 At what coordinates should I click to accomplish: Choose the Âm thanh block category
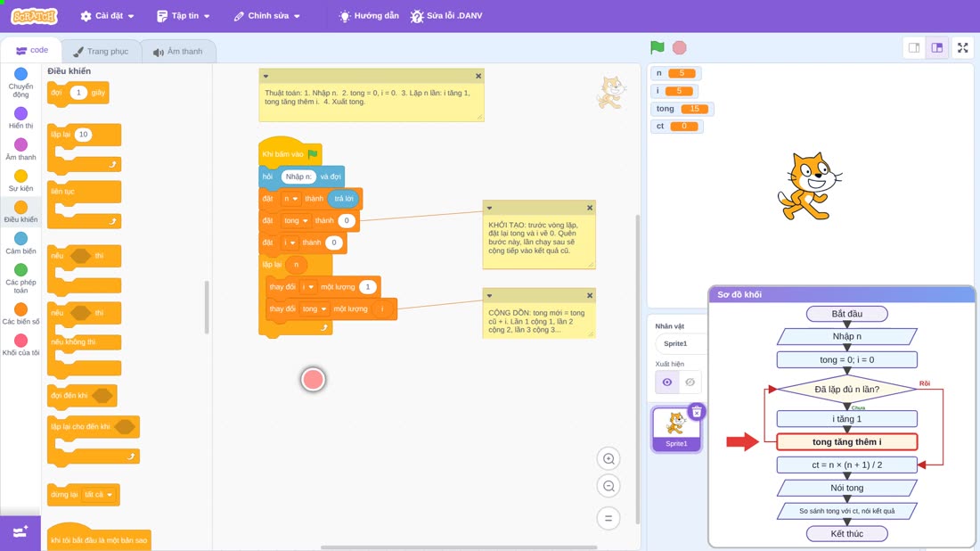click(20, 149)
